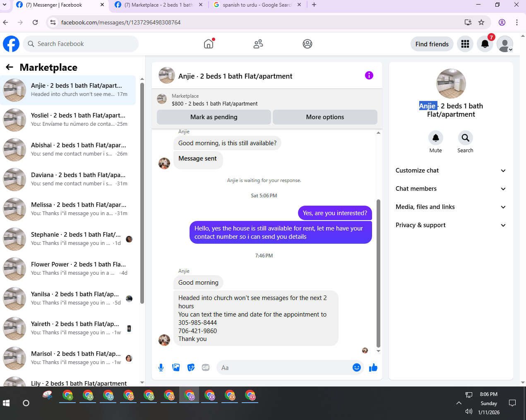
Task: Mute the conversation with bell icon
Action: pyautogui.click(x=435, y=138)
